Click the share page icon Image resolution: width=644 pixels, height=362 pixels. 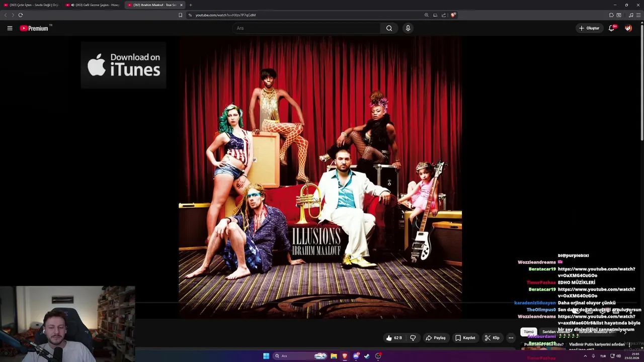[x=444, y=15]
